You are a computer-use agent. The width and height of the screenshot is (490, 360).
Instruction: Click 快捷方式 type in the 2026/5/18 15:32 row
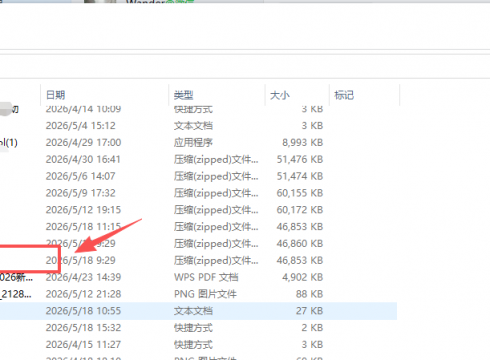pyautogui.click(x=193, y=328)
